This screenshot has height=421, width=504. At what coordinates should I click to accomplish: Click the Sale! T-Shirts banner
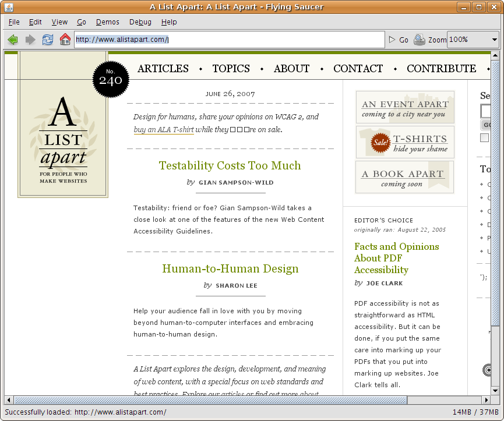405,142
